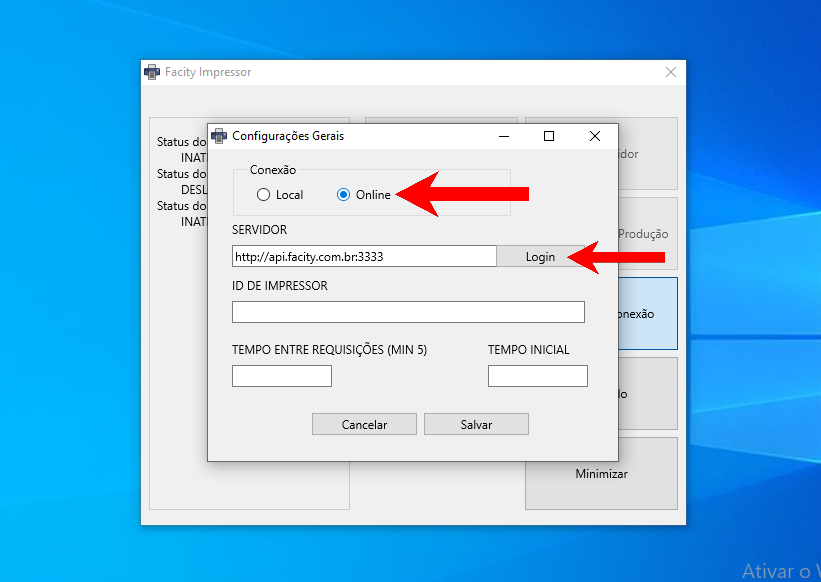Cancel the Configurações Gerais dialog
821x582 pixels.
click(x=364, y=424)
